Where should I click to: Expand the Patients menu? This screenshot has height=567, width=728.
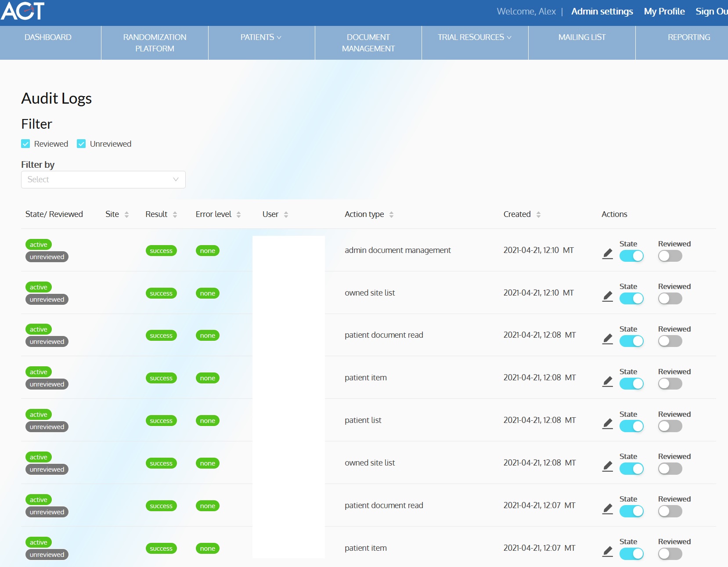(261, 37)
